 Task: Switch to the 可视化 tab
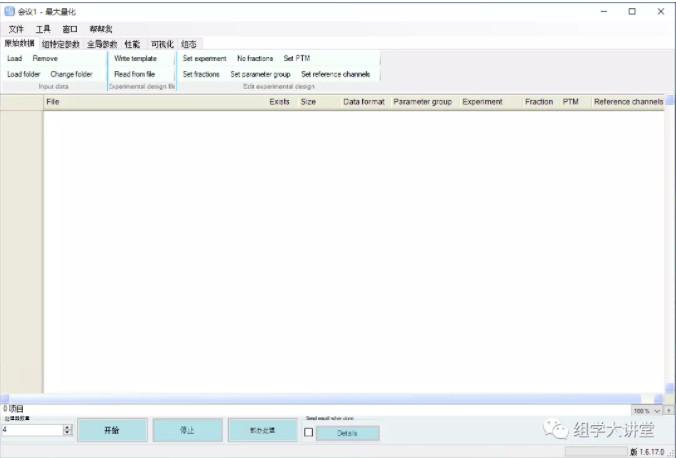(161, 44)
